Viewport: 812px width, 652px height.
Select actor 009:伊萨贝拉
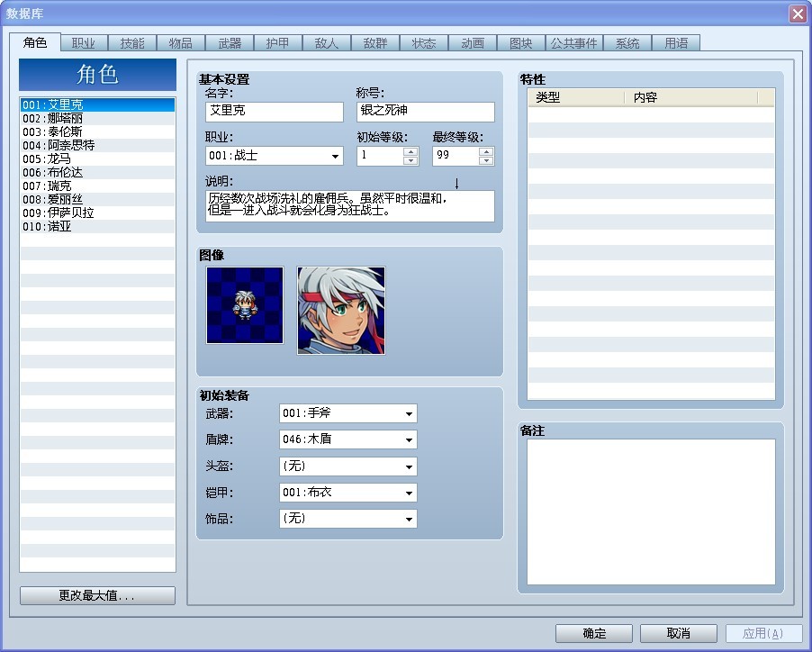click(98, 213)
